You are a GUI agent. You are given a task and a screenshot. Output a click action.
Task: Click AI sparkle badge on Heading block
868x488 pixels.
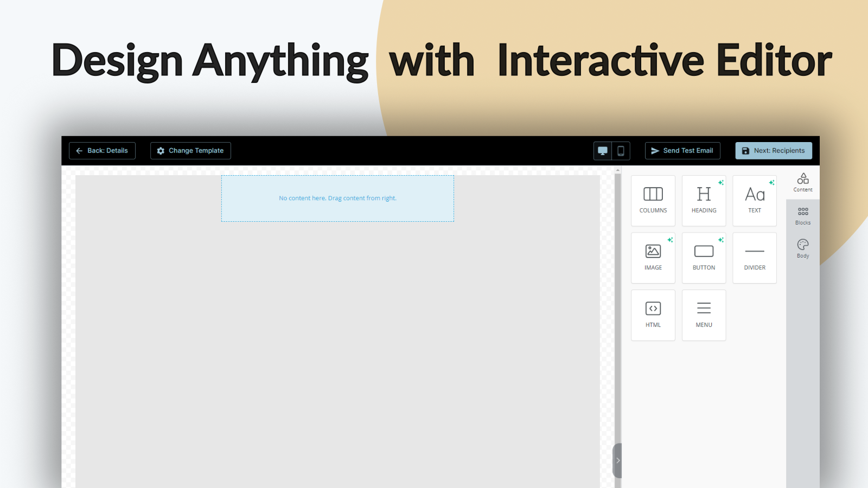point(721,183)
